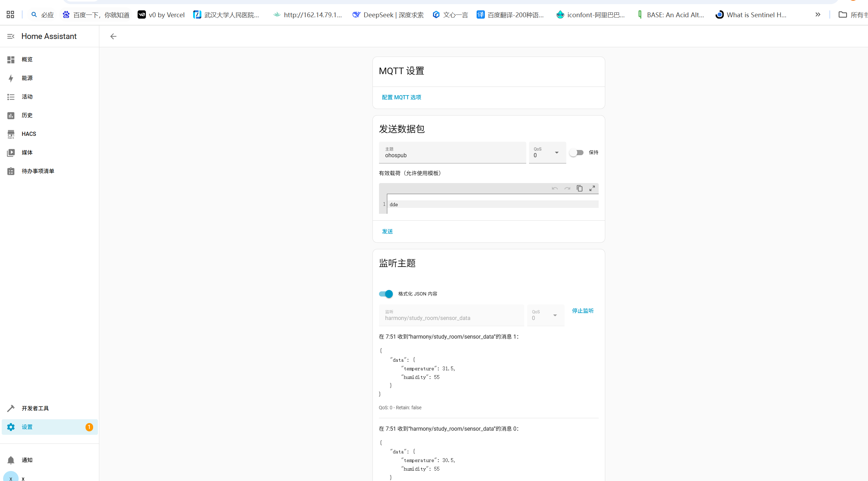Copy payload with the clipboard icon
868x481 pixels.
(x=579, y=188)
